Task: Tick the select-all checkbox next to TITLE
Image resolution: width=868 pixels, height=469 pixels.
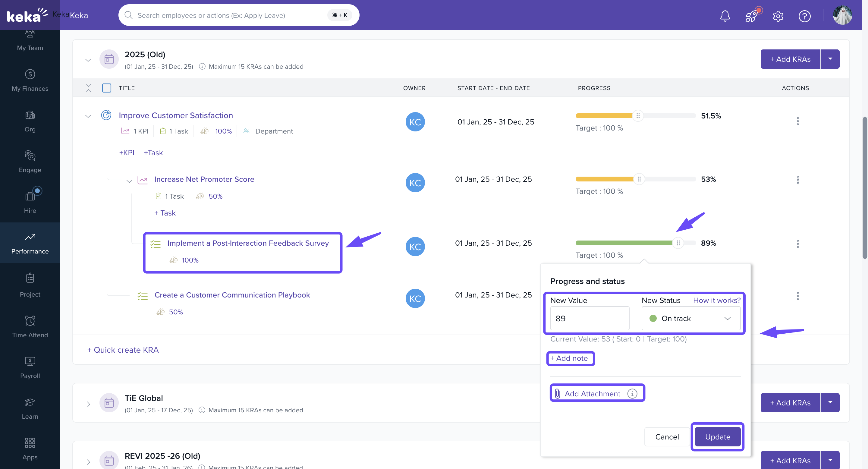Action: pyautogui.click(x=106, y=88)
